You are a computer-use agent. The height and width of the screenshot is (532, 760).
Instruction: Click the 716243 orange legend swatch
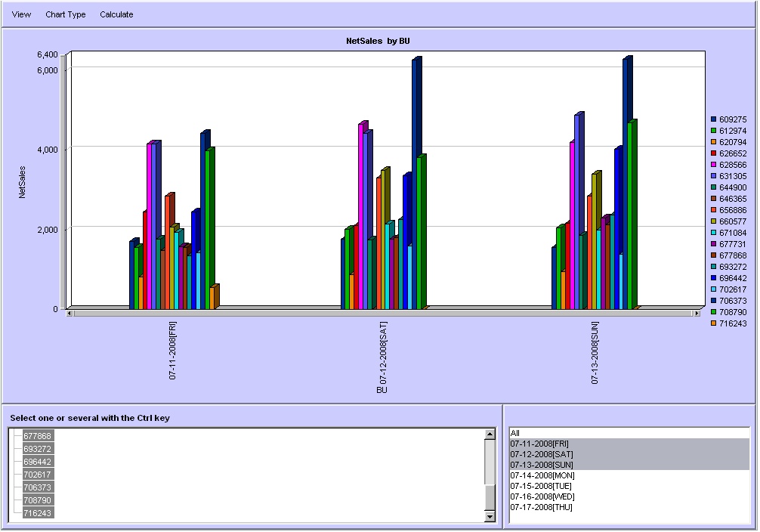713,323
